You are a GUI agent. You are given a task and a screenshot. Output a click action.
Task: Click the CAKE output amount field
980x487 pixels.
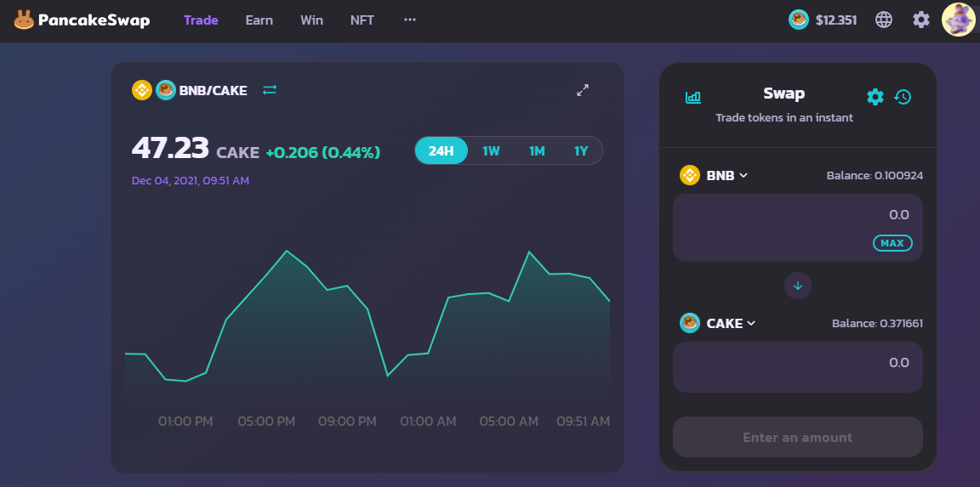tap(797, 367)
